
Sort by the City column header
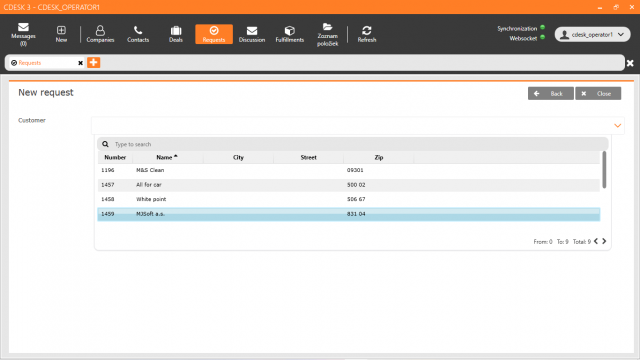coord(238,157)
